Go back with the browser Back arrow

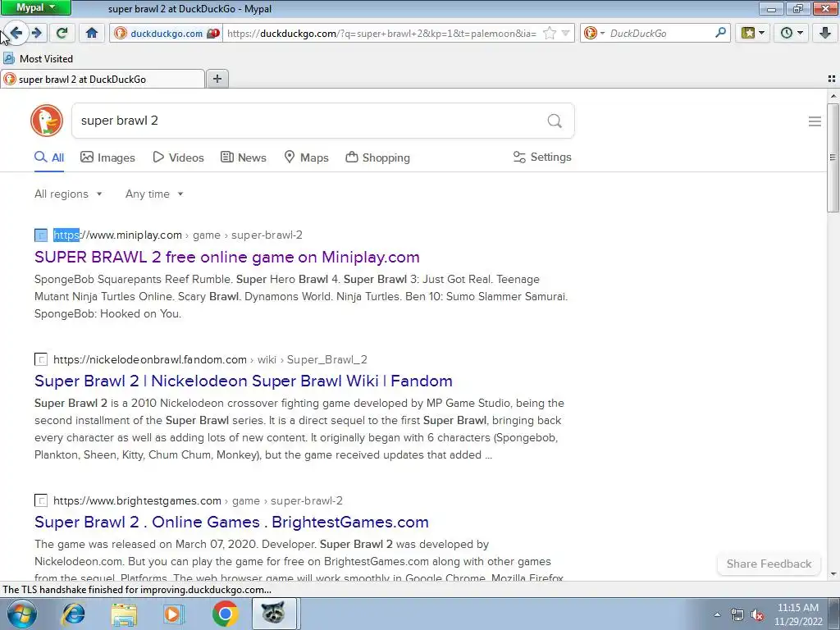[x=16, y=33]
